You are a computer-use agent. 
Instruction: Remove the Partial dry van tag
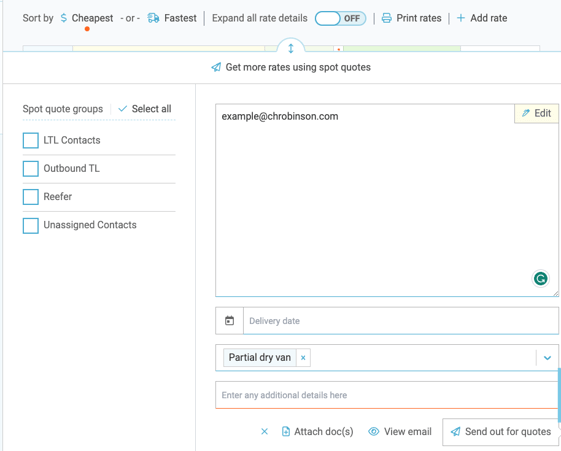(303, 358)
